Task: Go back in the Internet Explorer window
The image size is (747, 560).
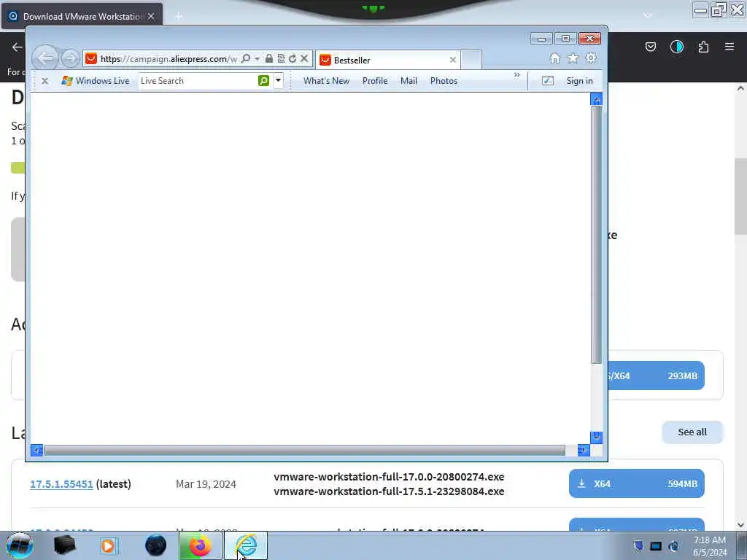Action: (x=45, y=58)
